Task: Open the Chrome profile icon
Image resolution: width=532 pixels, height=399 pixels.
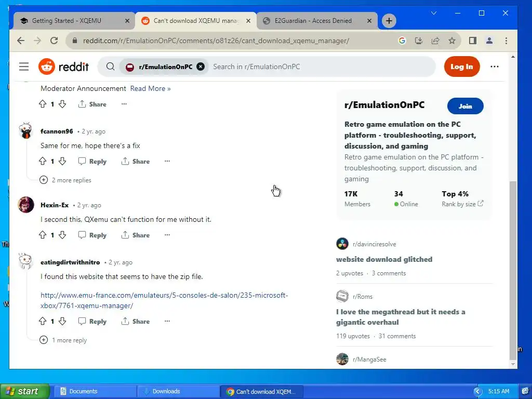Action: (x=489, y=41)
